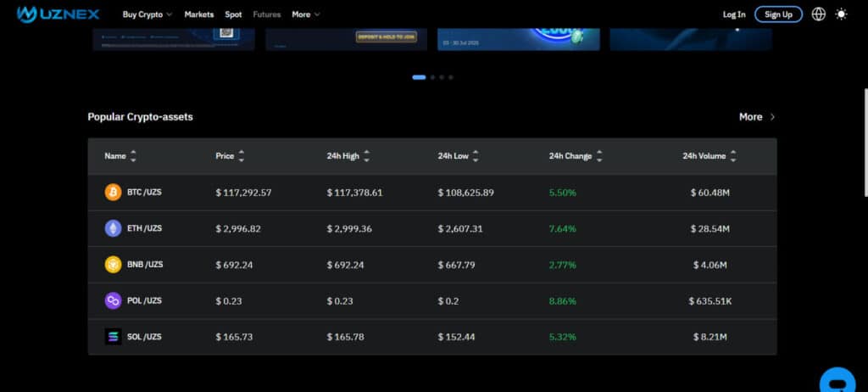Toggle the light theme sun icon
The width and height of the screenshot is (868, 392).
pos(841,14)
